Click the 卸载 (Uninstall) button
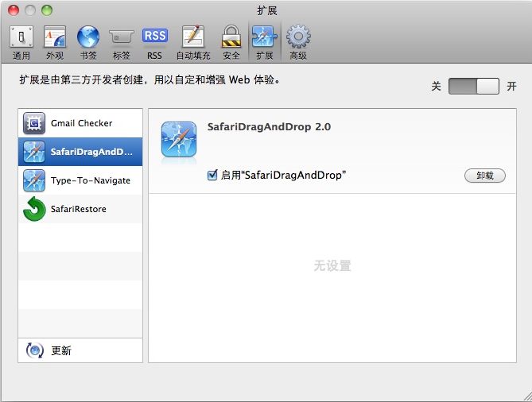 [x=485, y=176]
